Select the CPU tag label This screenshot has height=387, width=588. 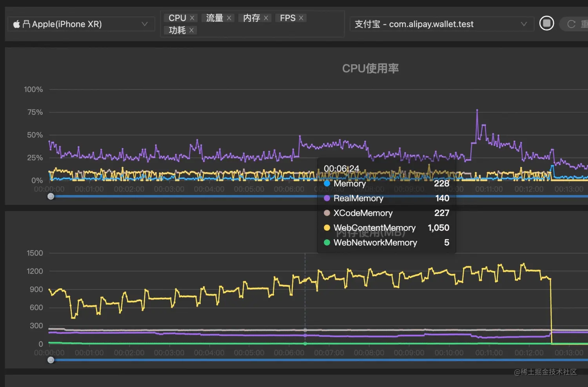pyautogui.click(x=177, y=18)
